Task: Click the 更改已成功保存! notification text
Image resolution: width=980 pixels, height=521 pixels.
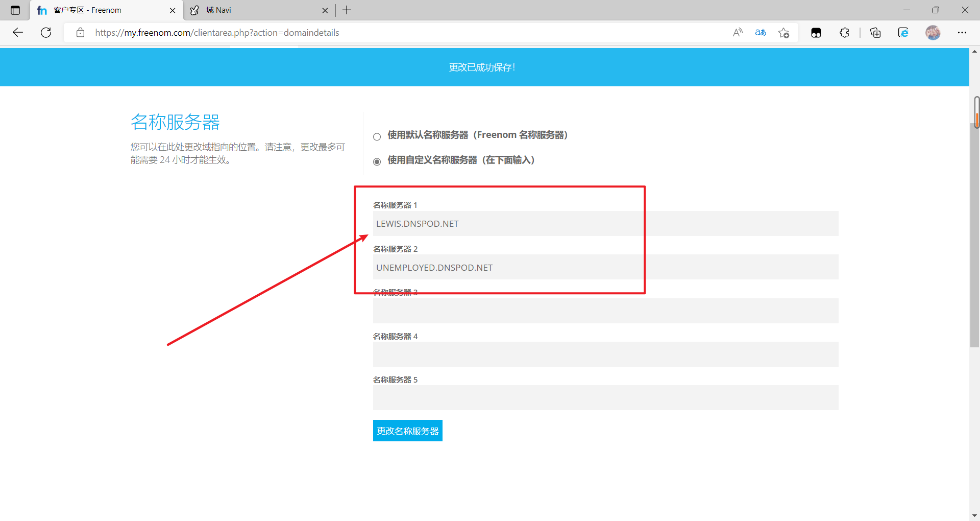Action: click(482, 67)
